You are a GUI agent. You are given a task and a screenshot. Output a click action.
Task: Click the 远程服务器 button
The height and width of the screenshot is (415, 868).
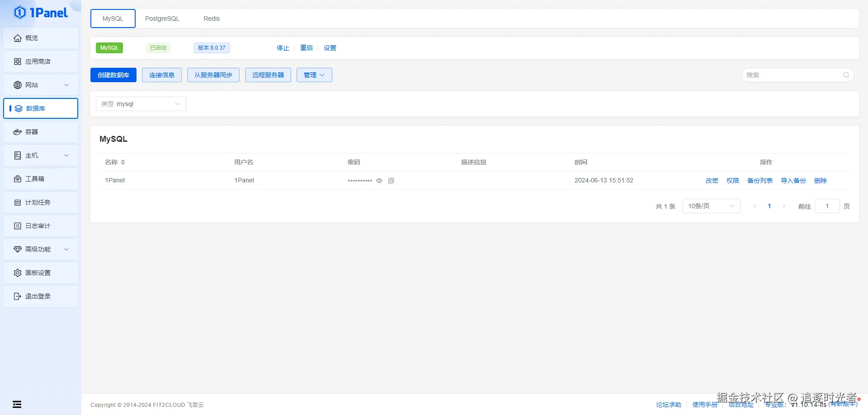point(268,75)
